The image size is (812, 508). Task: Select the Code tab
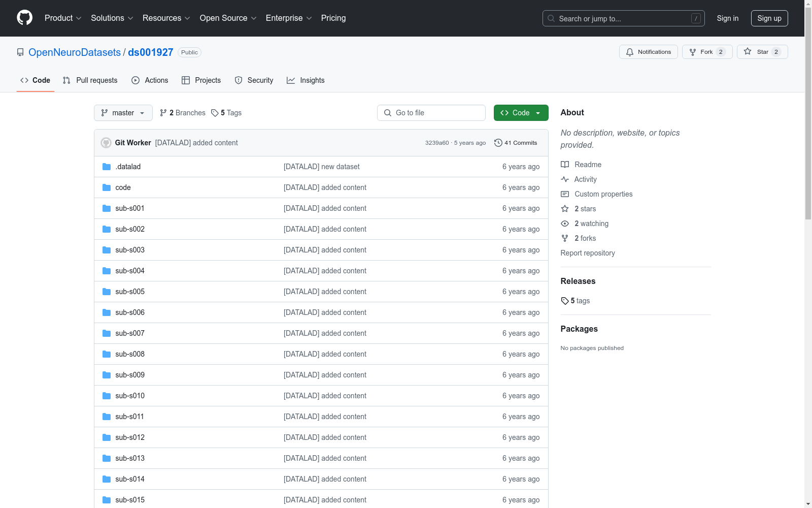36,80
